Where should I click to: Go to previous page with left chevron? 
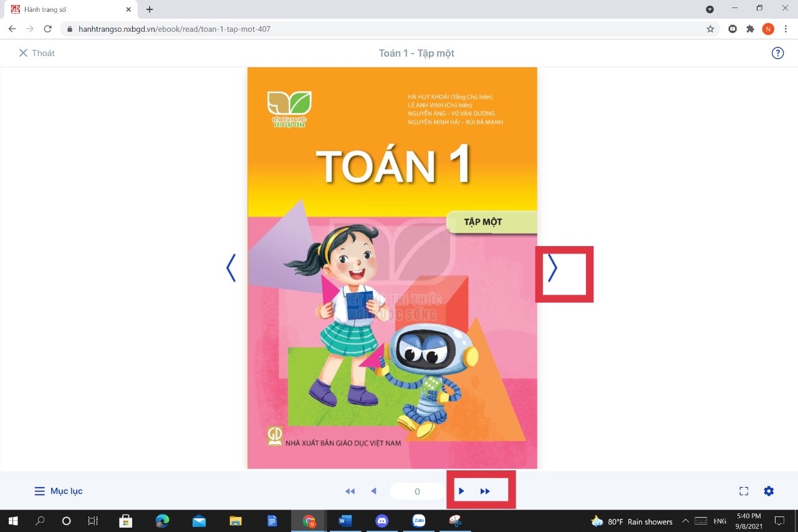click(x=231, y=268)
